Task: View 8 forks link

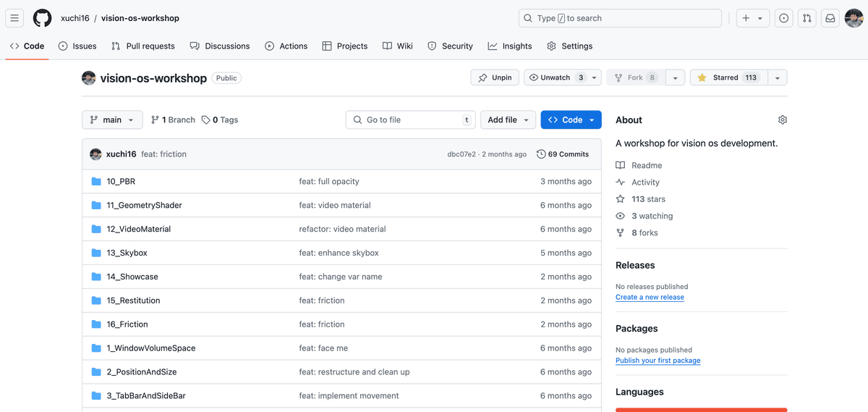Action: point(644,233)
